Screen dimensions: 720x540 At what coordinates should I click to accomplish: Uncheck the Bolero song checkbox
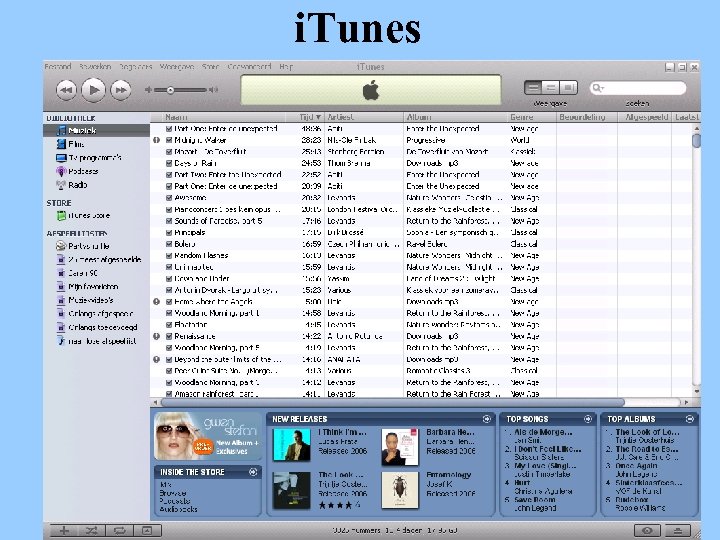pyautogui.click(x=169, y=244)
